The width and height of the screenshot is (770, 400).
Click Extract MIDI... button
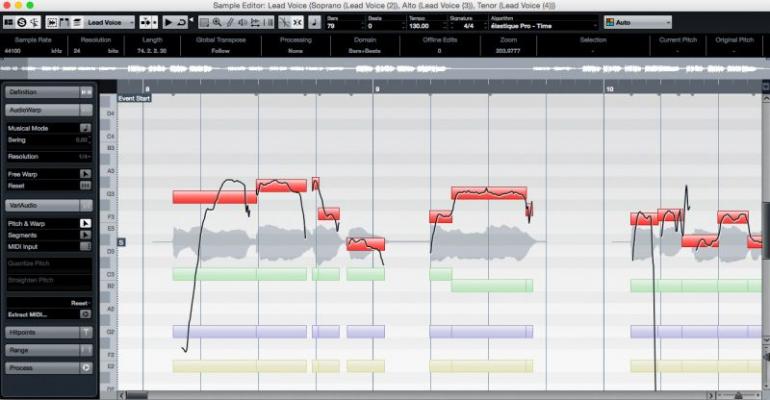tap(28, 315)
